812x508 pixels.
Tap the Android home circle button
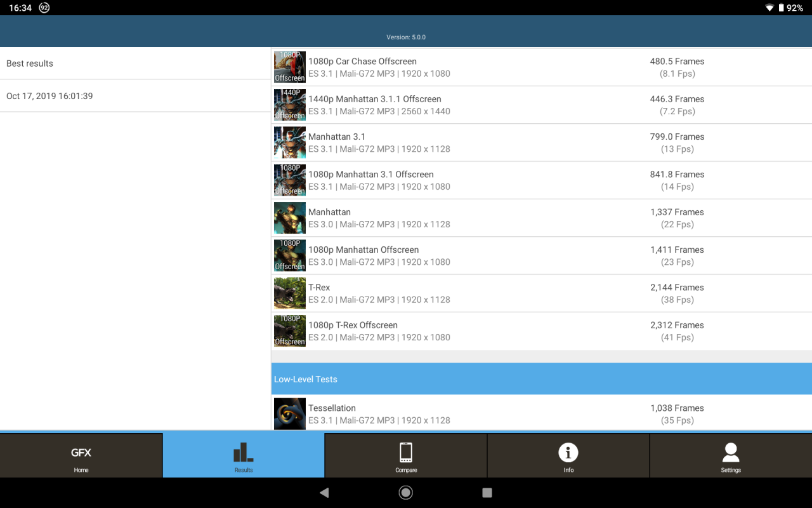click(406, 493)
